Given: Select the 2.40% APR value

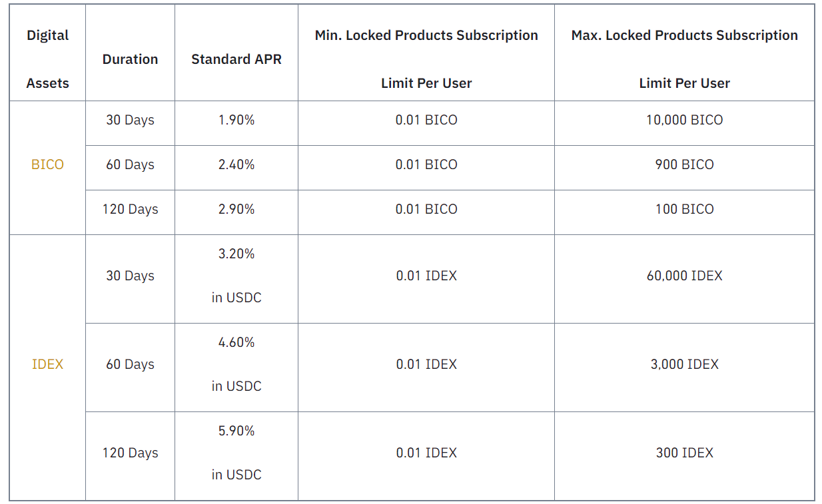Looking at the screenshot, I should pos(236,164).
